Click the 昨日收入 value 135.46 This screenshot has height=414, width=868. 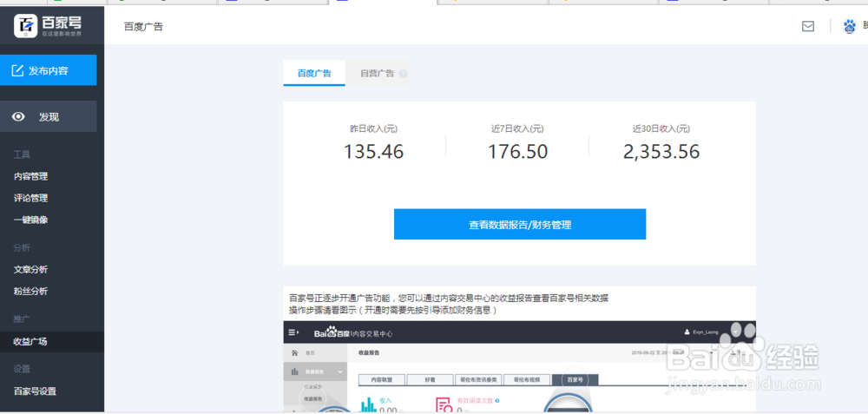pos(373,152)
